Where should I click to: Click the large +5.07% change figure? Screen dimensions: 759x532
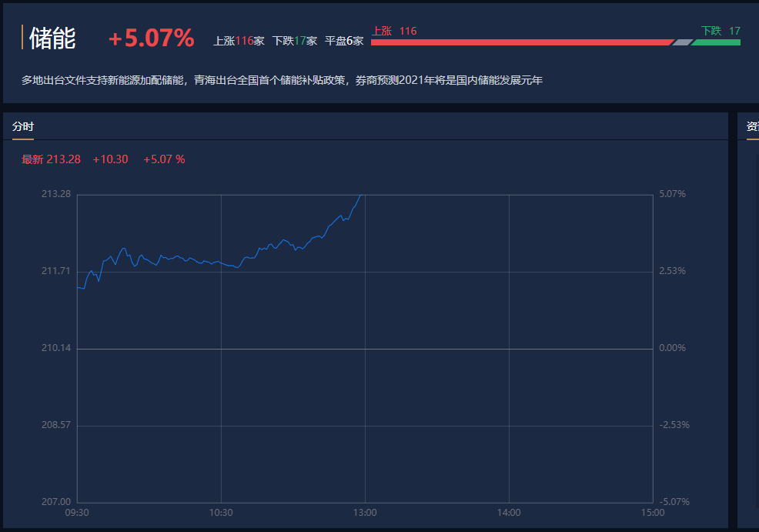pos(151,38)
